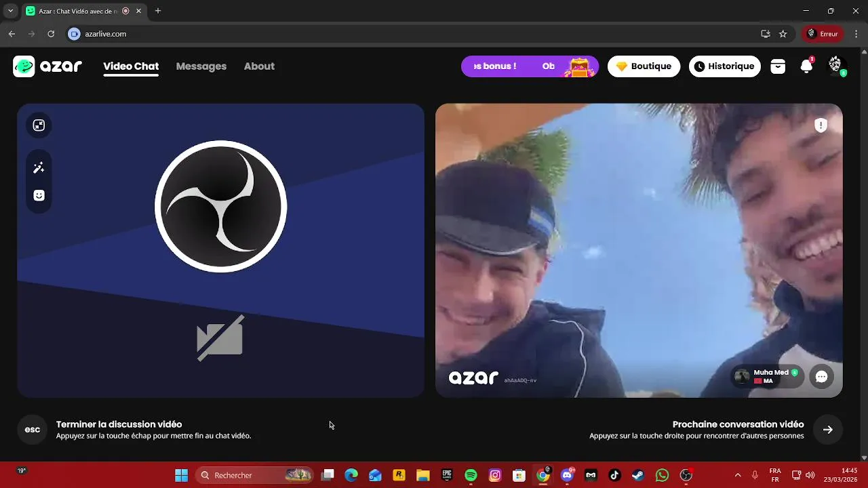Viewport: 868px width, 488px height.
Task: Toggle the minimize self-view icon
Action: [x=39, y=125]
